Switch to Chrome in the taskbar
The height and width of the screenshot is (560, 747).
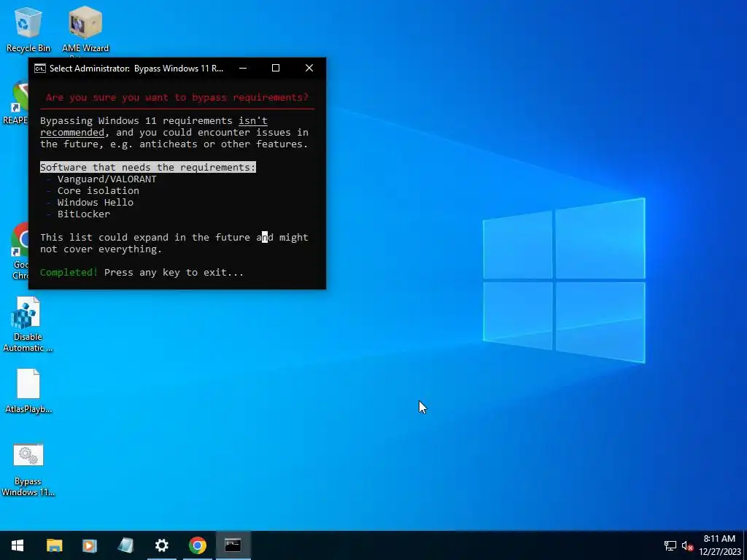(197, 545)
